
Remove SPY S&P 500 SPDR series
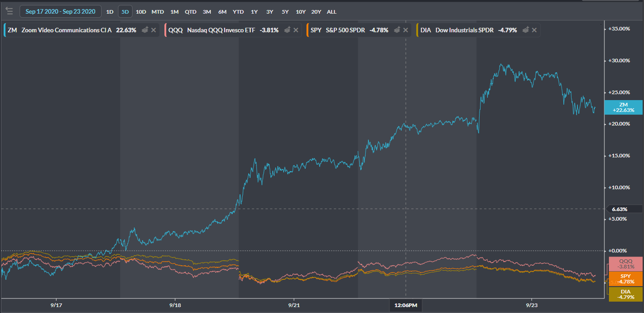pos(405,30)
